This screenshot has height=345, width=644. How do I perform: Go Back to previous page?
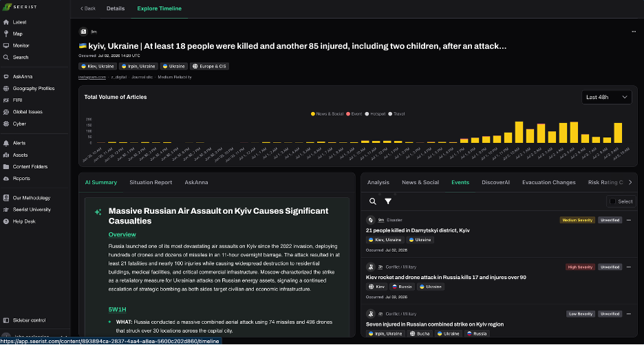[88, 9]
